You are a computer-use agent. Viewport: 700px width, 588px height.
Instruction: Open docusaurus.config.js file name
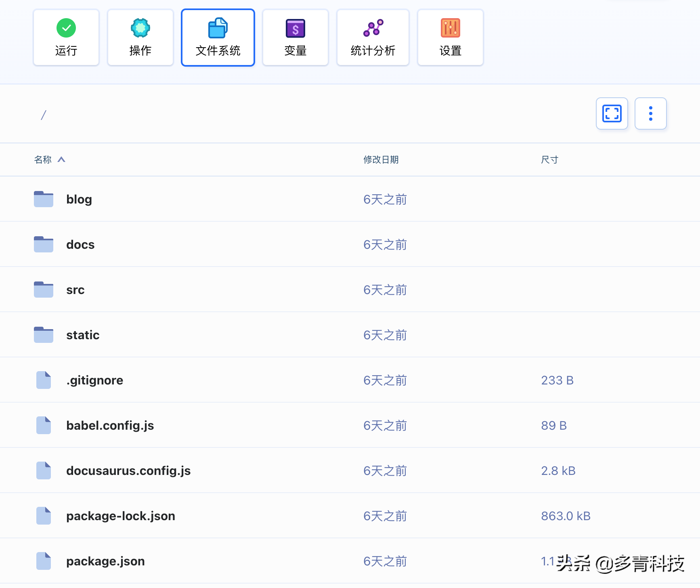pos(128,471)
